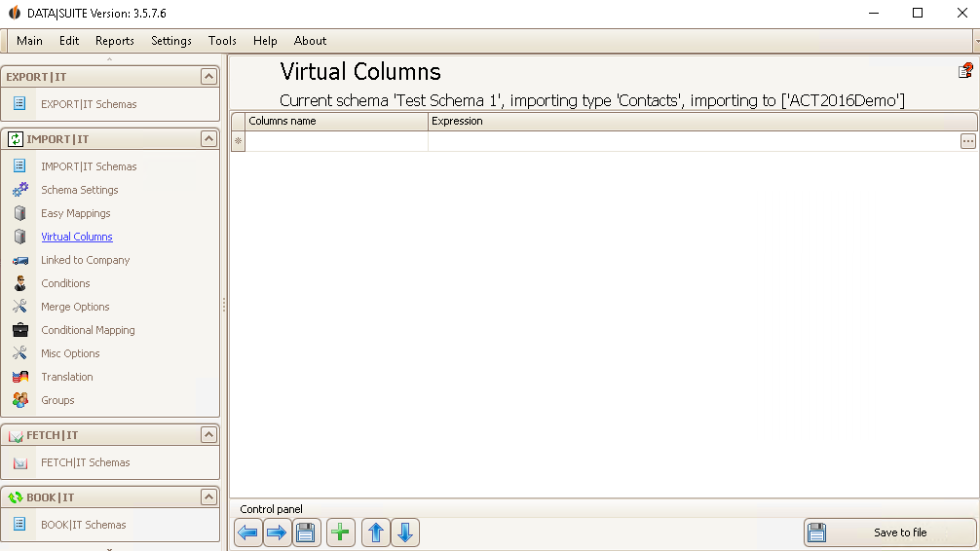Open Easy Mappings in sidebar
Viewport: 980px width, 551px height.
(x=76, y=213)
